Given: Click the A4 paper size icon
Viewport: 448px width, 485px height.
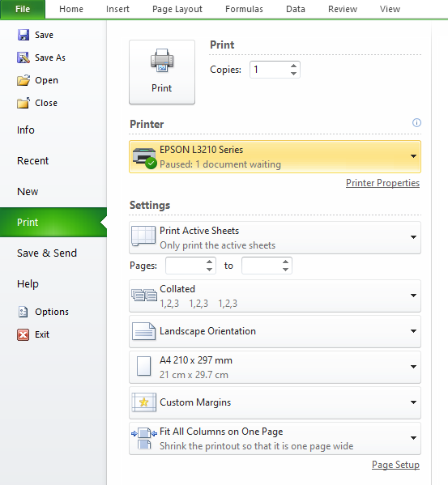Looking at the screenshot, I should click(x=144, y=366).
